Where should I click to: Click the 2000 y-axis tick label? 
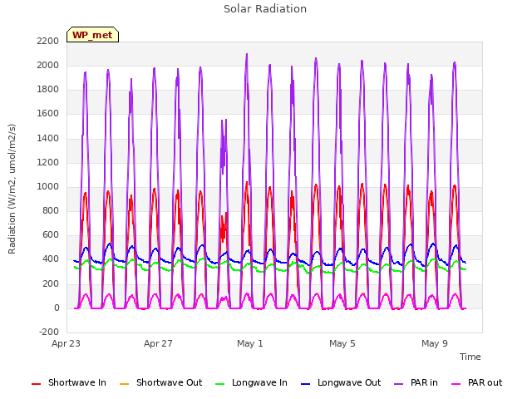(x=48, y=65)
